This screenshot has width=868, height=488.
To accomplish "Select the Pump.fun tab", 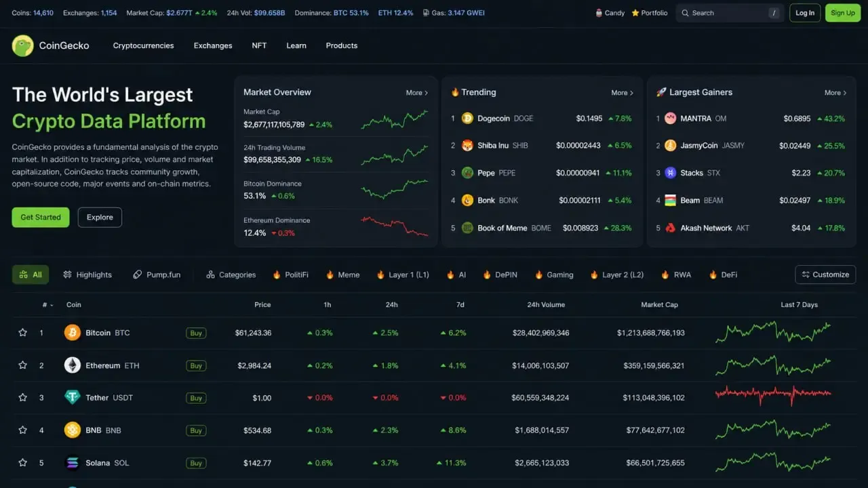I will [157, 274].
